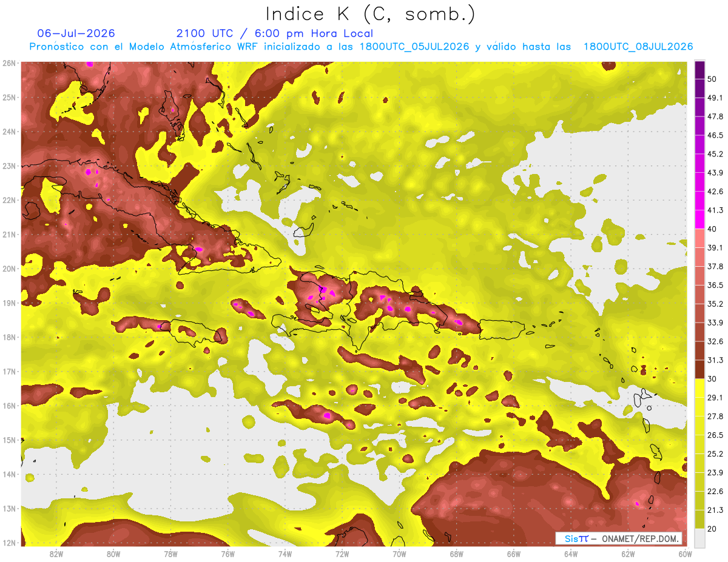
Task: Click the colorbar value "26.5"
Action: coord(716,435)
